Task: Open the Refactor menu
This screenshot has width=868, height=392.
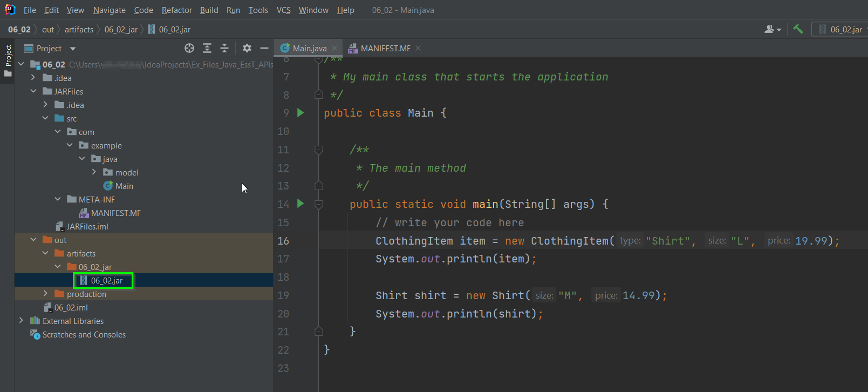Action: coord(176,10)
